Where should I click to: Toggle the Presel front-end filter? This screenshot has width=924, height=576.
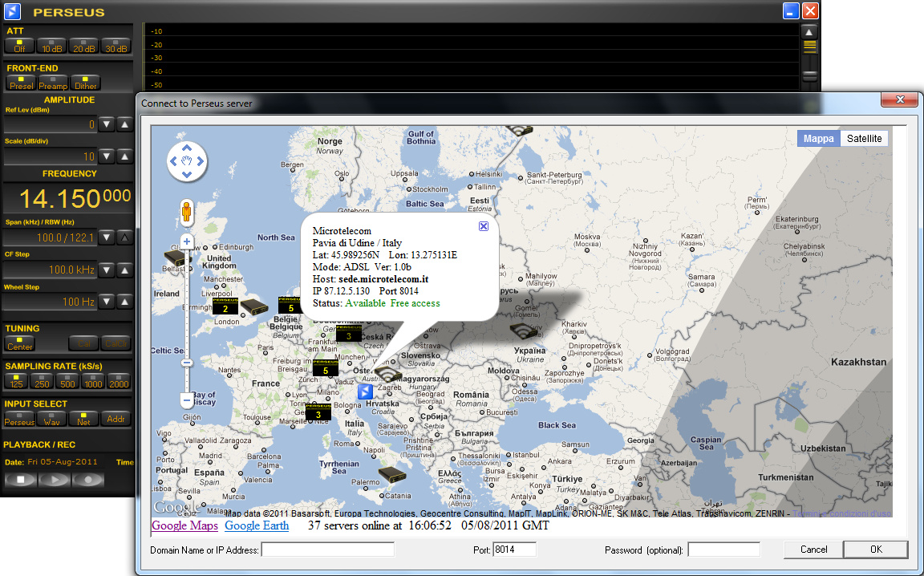point(21,83)
